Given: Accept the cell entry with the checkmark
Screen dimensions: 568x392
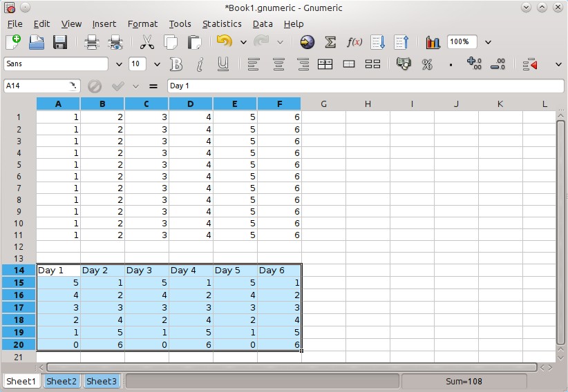Looking at the screenshot, I should click(x=117, y=86).
